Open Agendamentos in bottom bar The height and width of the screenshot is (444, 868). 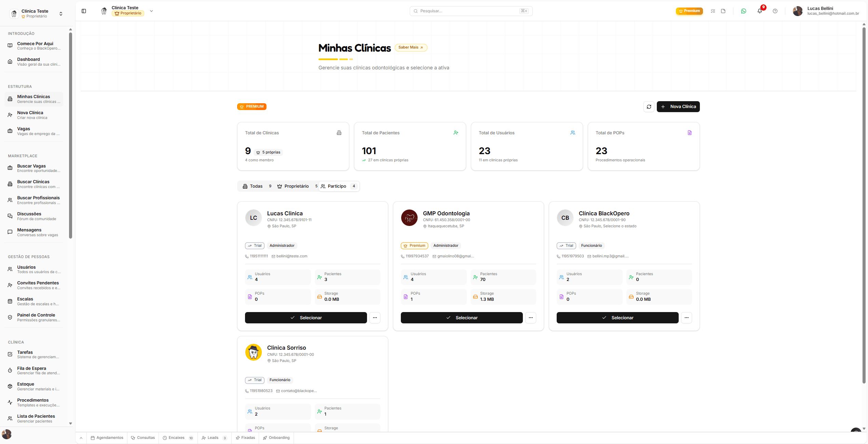107,438
